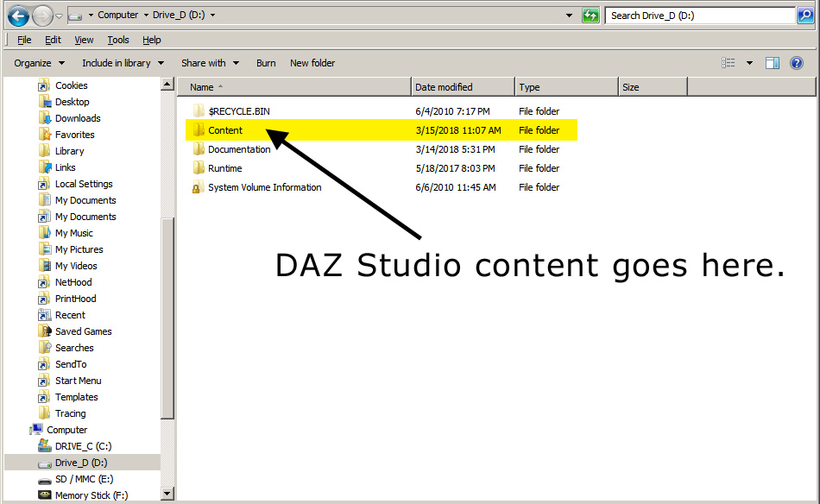Click the Content folder name
820x504 pixels.
pos(225,130)
